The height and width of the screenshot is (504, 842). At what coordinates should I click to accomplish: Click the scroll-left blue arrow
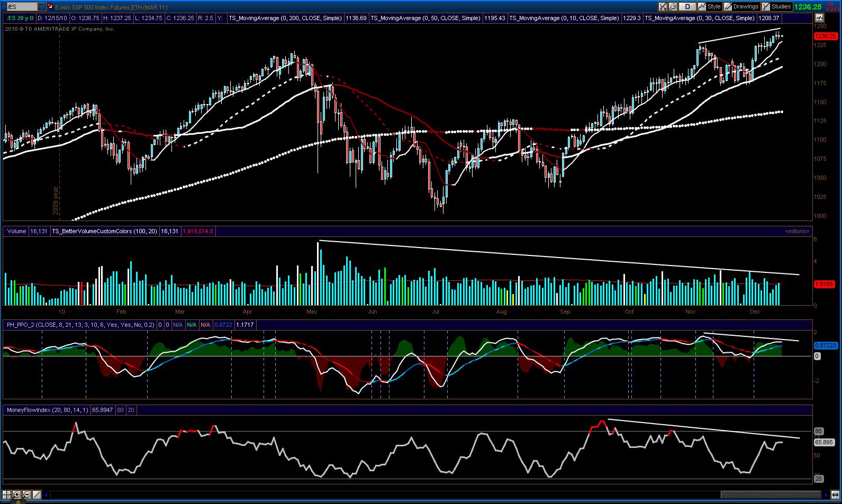[47, 495]
